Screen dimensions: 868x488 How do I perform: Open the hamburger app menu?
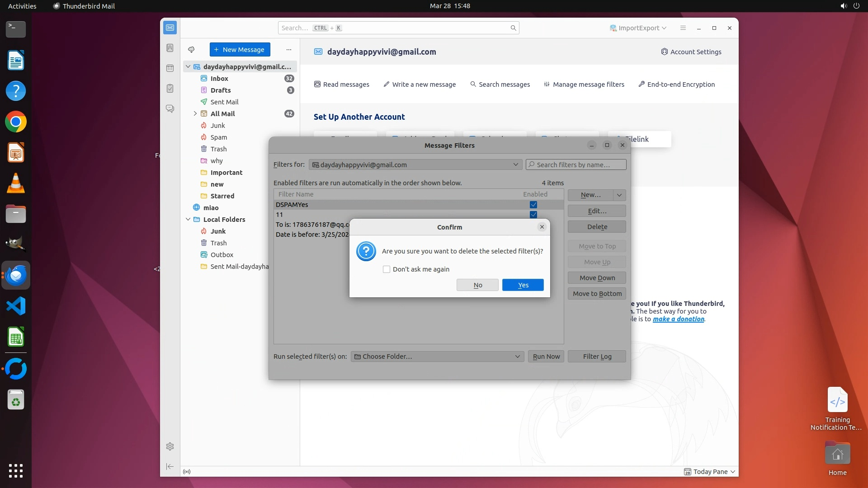coord(683,28)
